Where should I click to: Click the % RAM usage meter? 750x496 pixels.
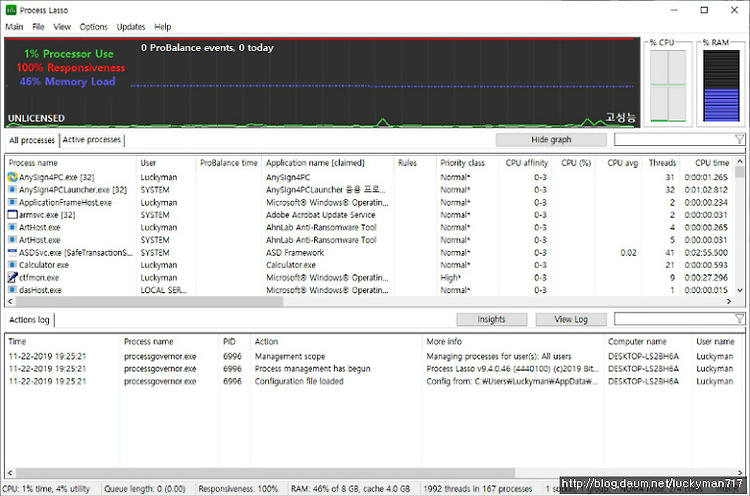[721, 86]
